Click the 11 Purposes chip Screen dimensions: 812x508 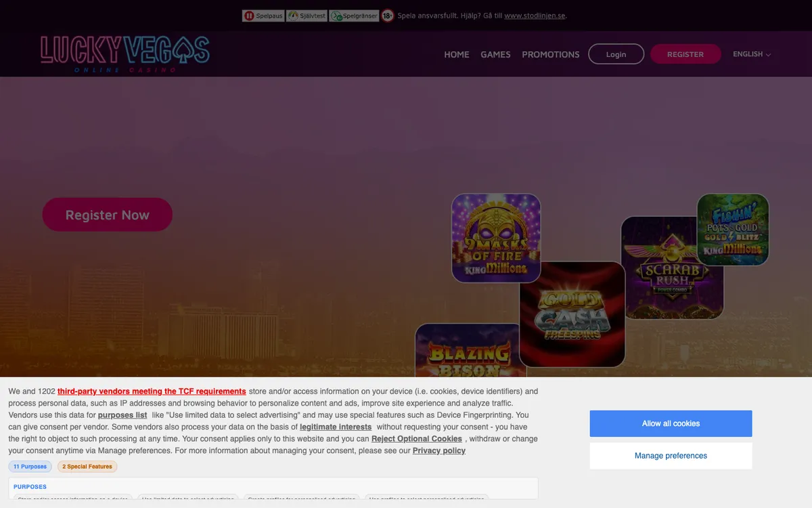click(x=30, y=467)
